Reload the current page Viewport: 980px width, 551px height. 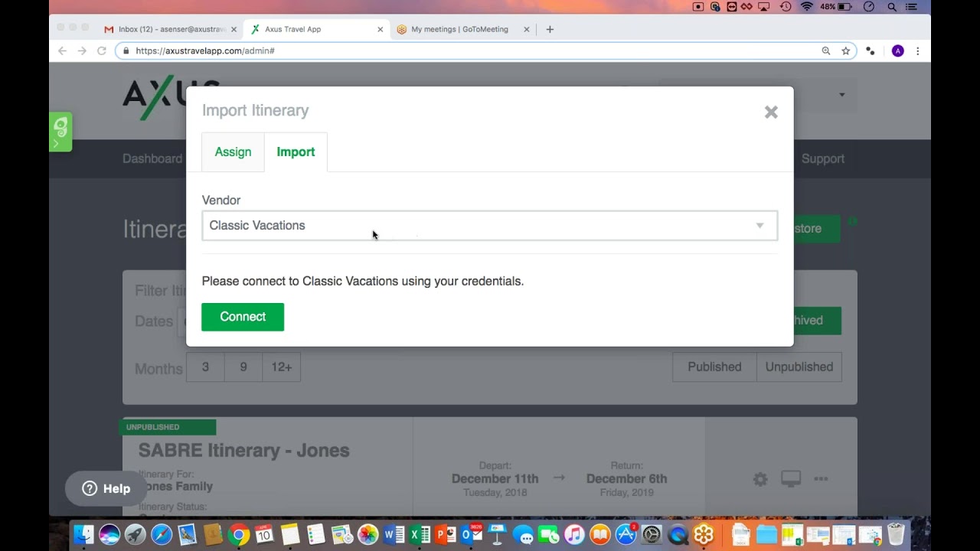[x=101, y=51]
